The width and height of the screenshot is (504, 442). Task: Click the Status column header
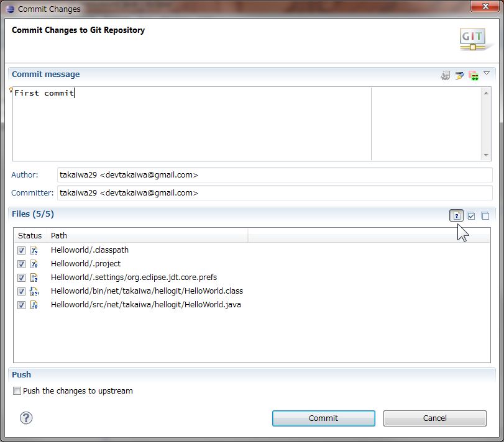point(30,236)
